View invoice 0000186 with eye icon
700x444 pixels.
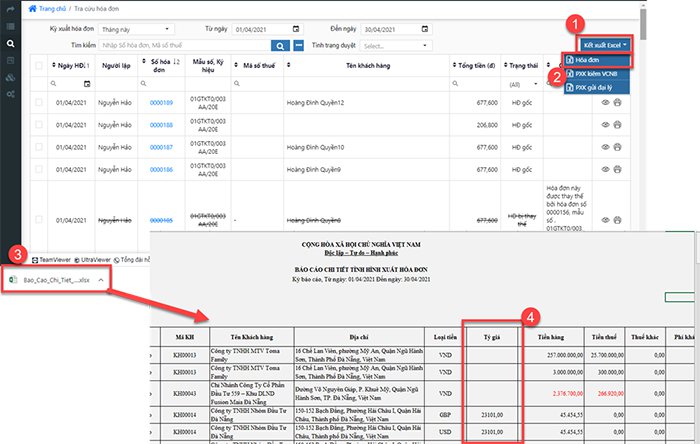605,169
